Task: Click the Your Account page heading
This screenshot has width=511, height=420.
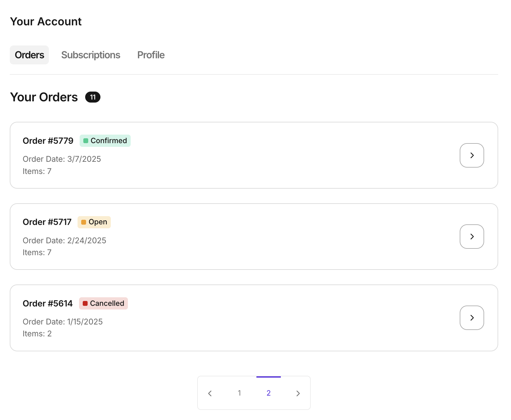Action: 46,22
